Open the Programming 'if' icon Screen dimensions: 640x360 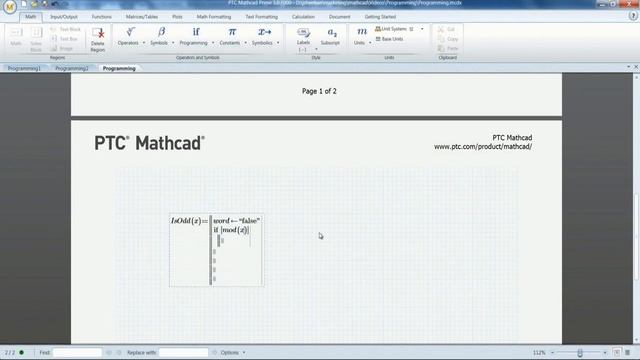[x=196, y=32]
